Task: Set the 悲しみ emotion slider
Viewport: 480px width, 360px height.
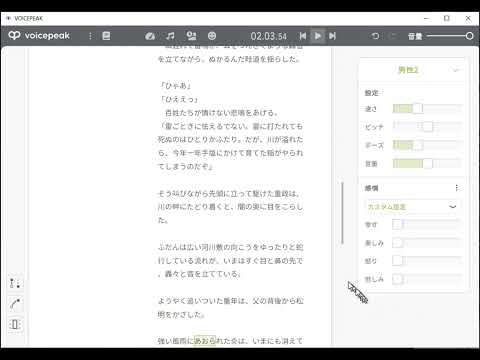Action: (427, 279)
